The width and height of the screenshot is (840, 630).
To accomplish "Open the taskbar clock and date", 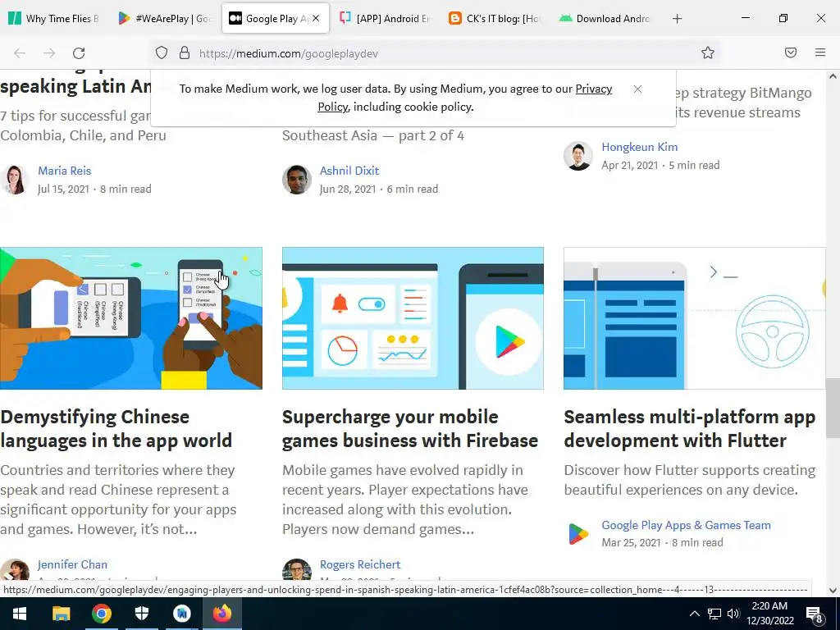I will [769, 614].
